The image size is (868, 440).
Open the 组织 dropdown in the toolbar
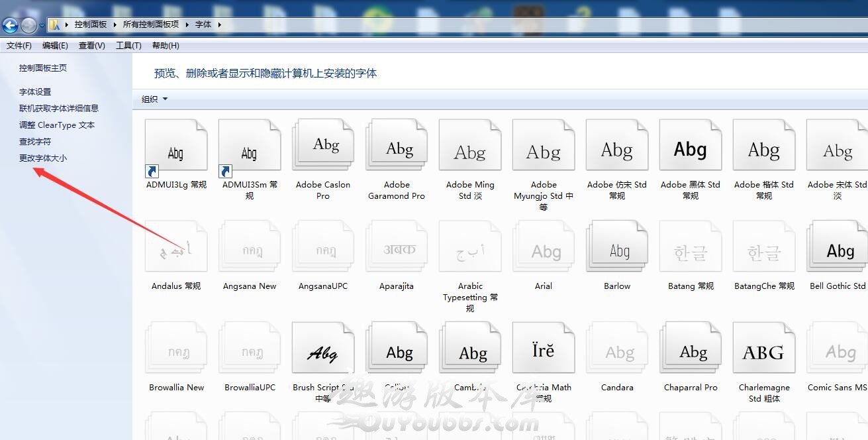tap(155, 99)
